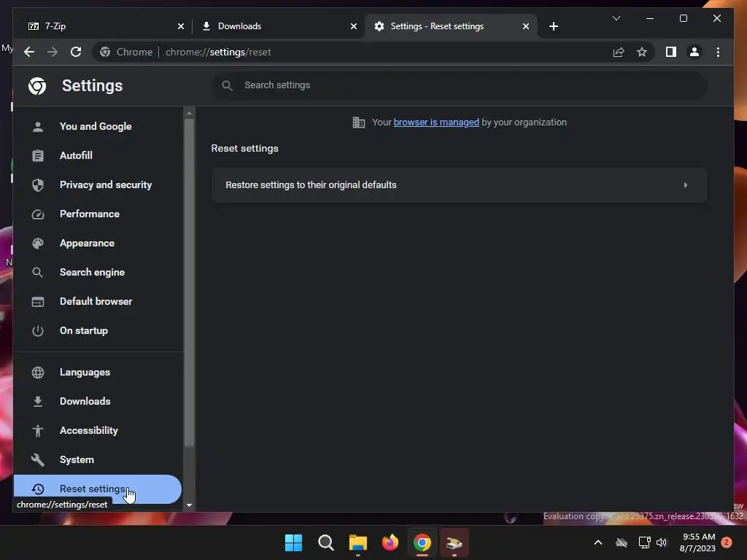Open volume control in system tray
Screen dimensions: 747x560
662,542
